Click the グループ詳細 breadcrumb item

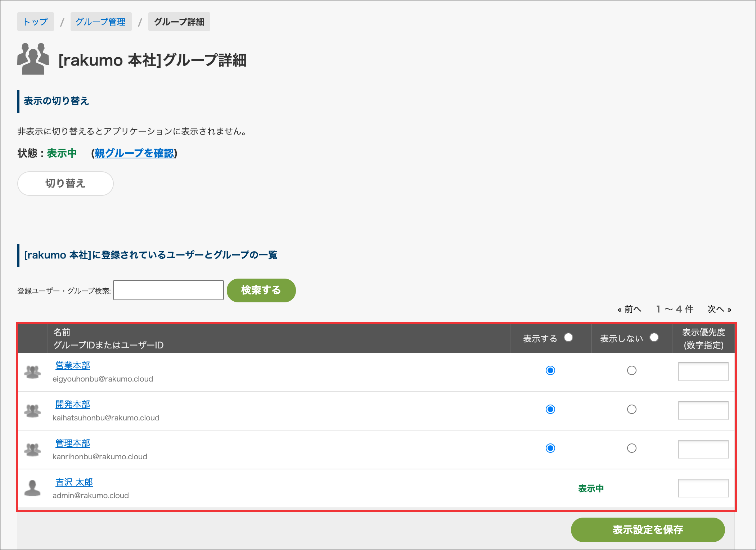[179, 22]
